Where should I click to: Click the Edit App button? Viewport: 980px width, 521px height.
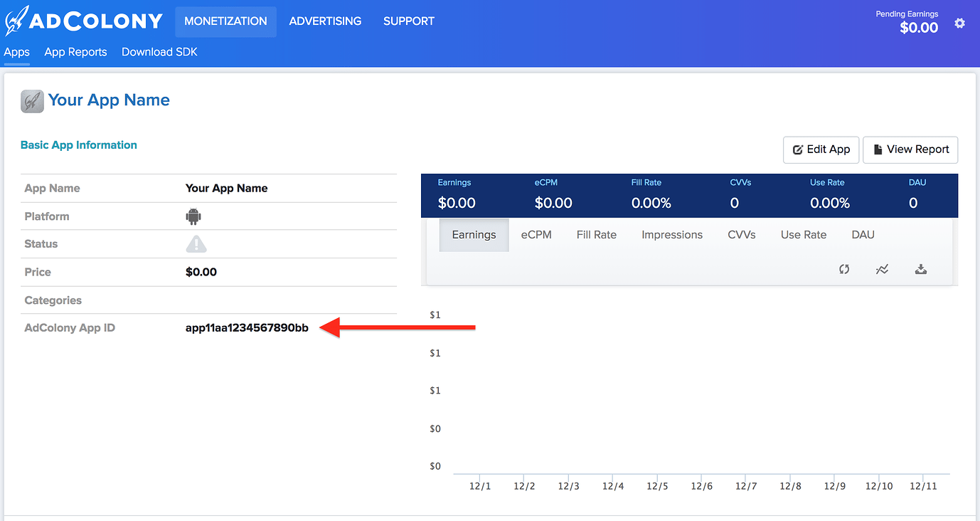tap(821, 149)
